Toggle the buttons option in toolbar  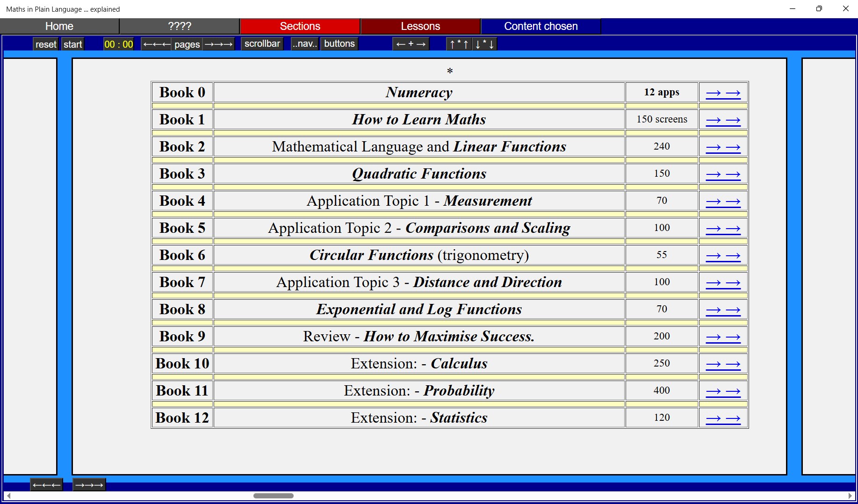pyautogui.click(x=339, y=44)
